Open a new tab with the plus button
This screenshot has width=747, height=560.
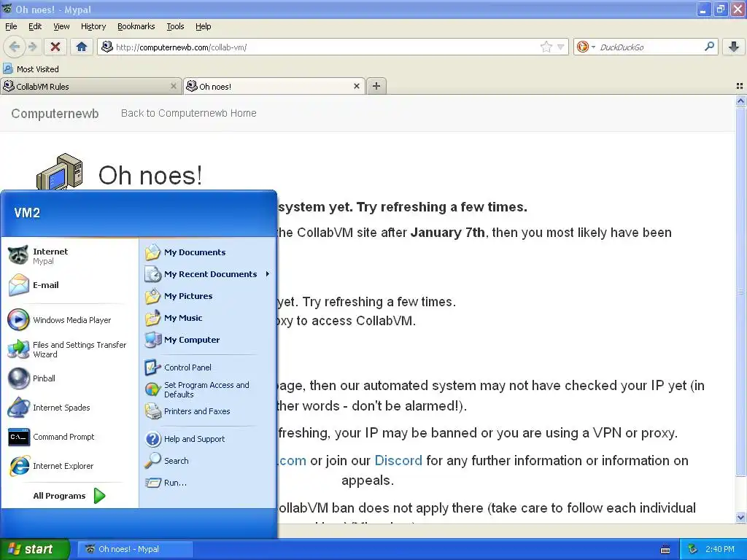[376, 86]
